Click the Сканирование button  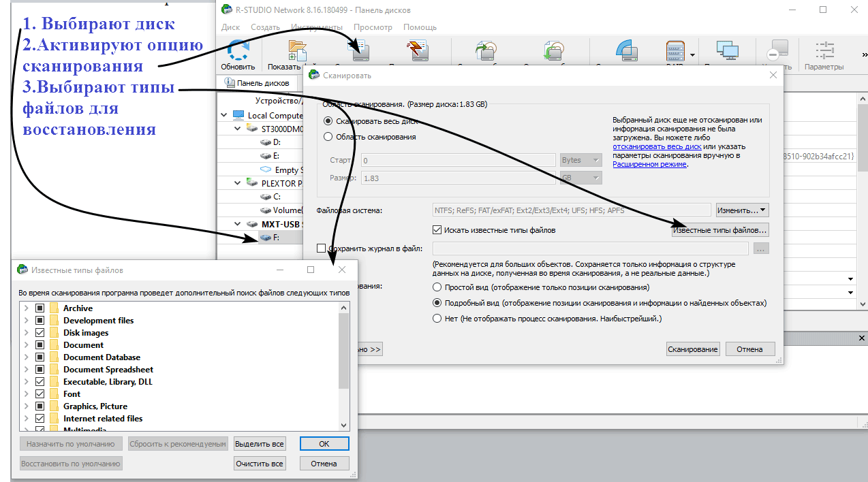point(693,349)
